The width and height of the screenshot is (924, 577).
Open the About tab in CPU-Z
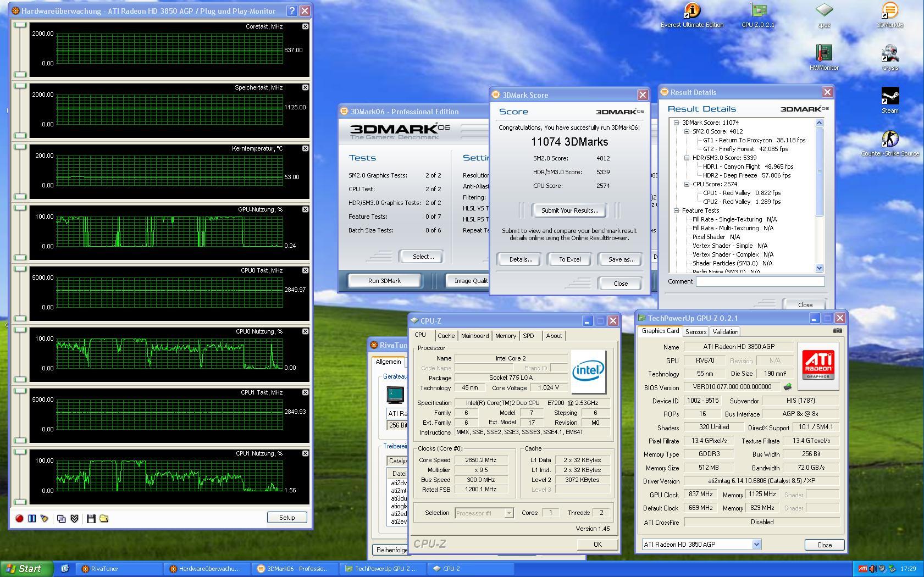point(554,336)
